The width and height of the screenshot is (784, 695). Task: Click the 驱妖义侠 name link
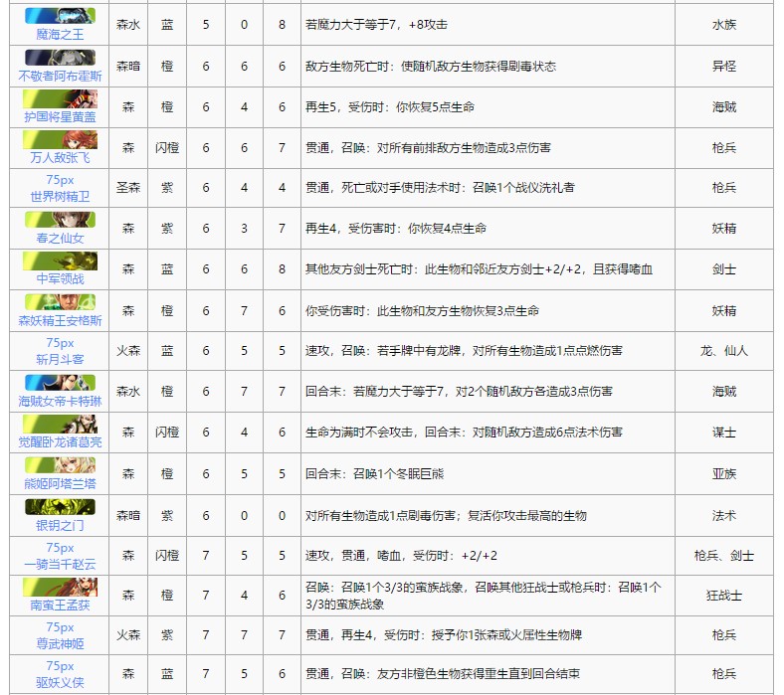(60, 684)
